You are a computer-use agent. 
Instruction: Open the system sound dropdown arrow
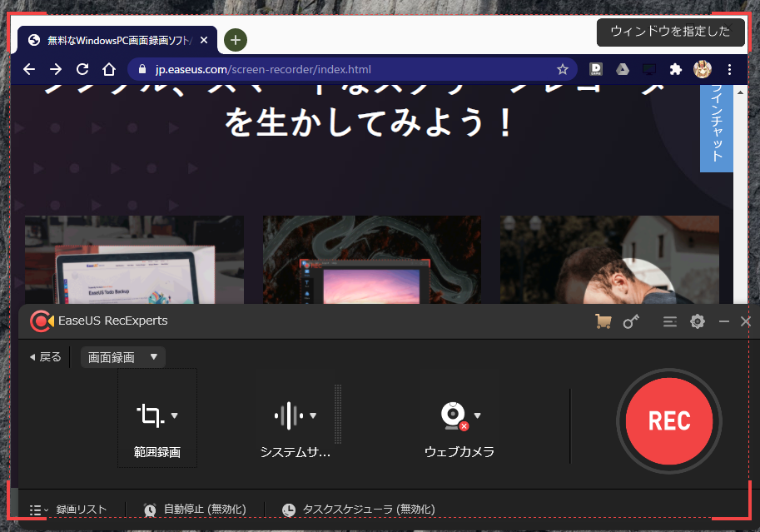click(x=313, y=415)
